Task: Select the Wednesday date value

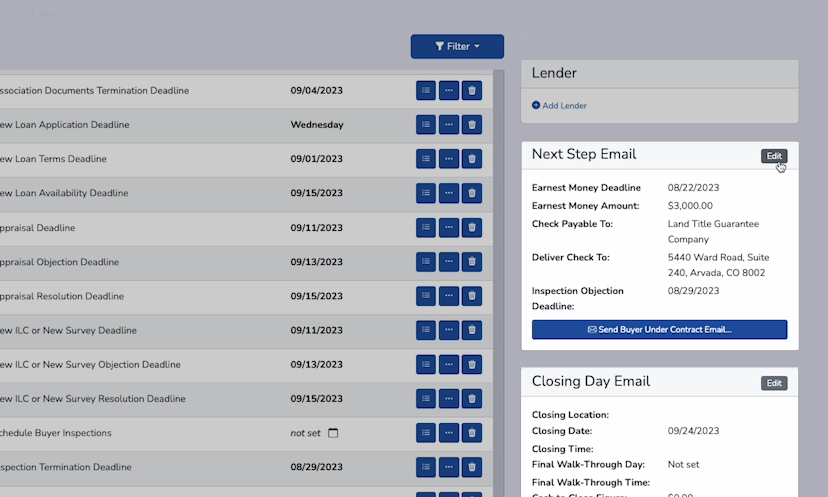Action: coord(317,125)
